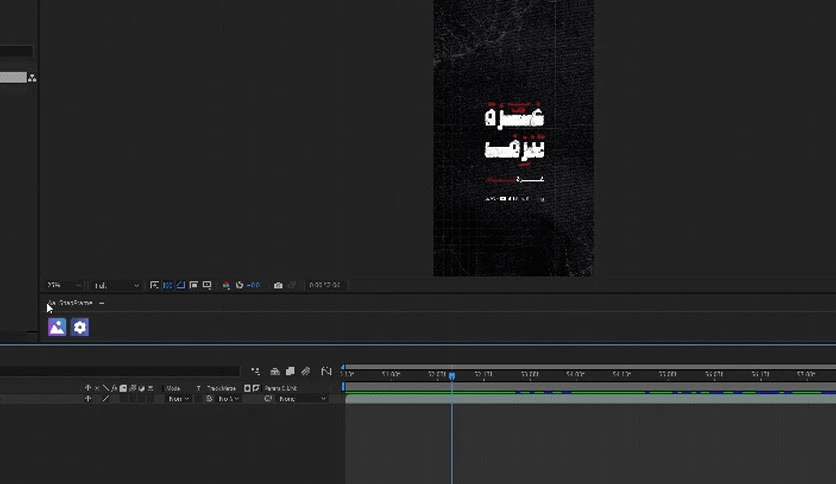Take a snapshot with camera icon
The height and width of the screenshot is (484, 836).
point(278,285)
